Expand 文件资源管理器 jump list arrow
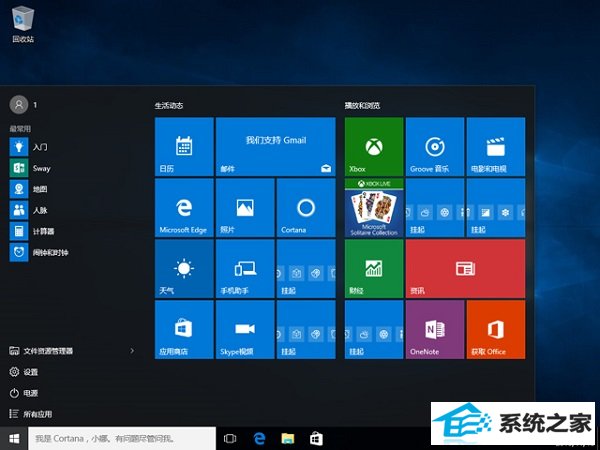600x450 pixels. 132,351
